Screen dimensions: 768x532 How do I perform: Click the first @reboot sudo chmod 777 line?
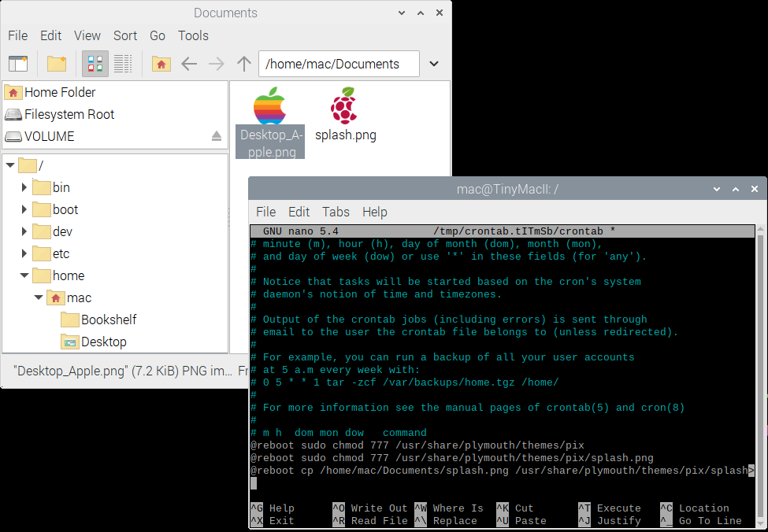[x=417, y=445]
